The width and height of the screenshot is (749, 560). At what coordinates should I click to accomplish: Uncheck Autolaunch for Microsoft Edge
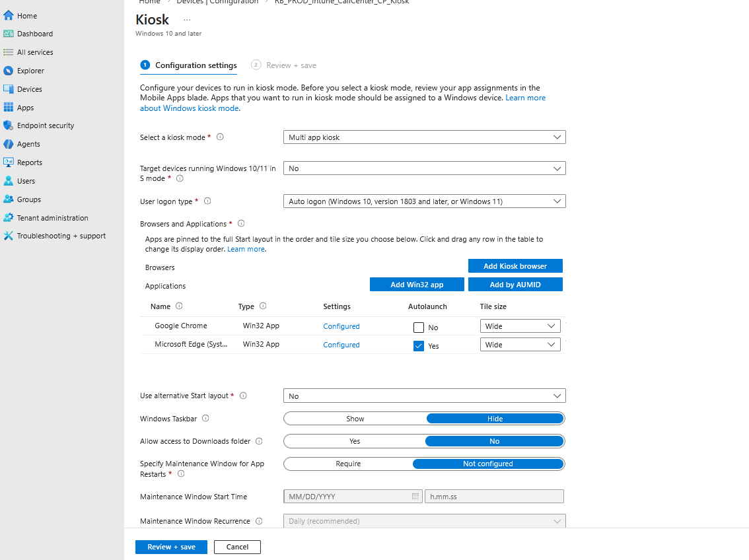[x=419, y=346]
